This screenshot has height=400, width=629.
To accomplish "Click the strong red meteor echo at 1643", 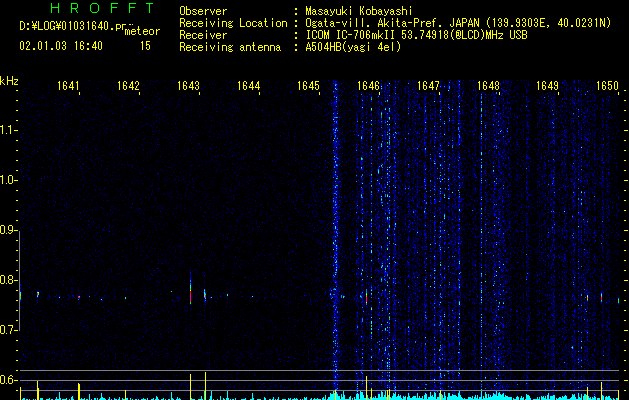I will pyautogui.click(x=191, y=293).
